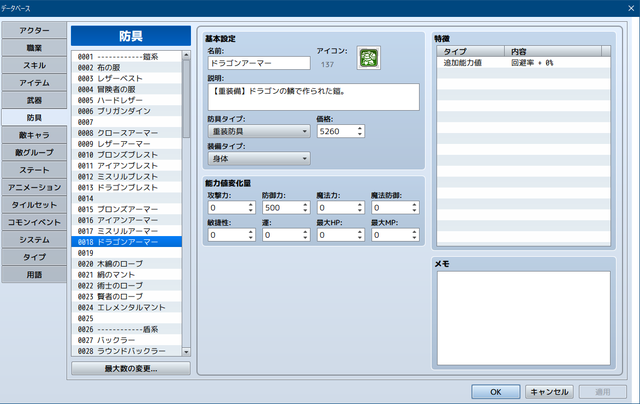Open the システム tab
This screenshot has width=640, height=404.
click(x=34, y=240)
